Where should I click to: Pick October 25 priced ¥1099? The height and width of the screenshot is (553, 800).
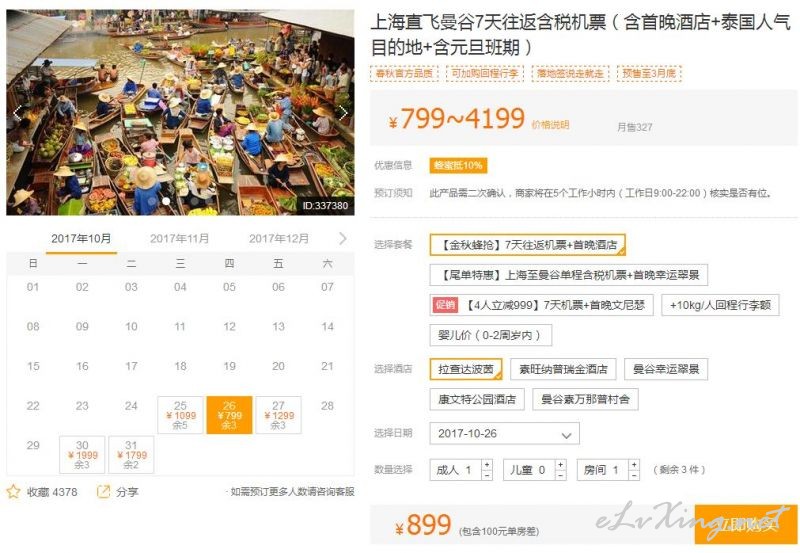[180, 415]
